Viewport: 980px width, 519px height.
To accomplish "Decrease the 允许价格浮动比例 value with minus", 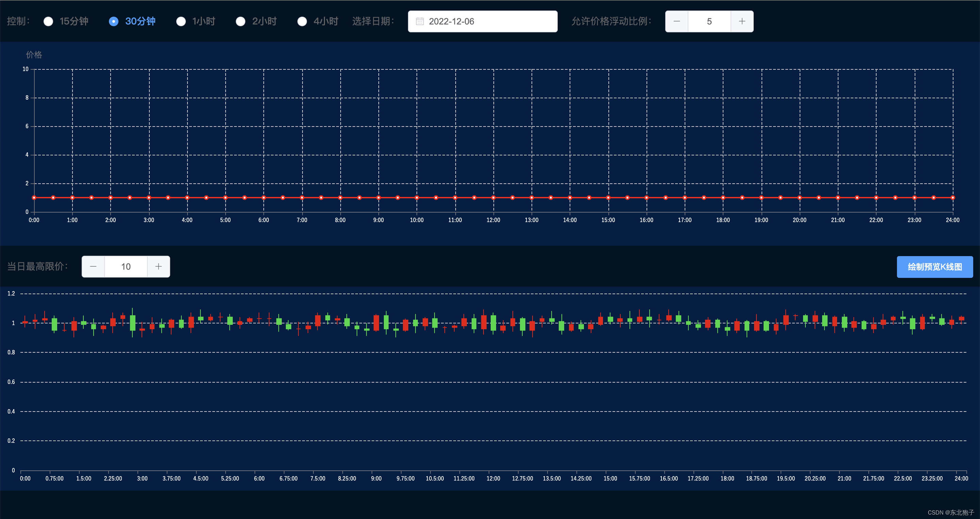I will pos(676,21).
